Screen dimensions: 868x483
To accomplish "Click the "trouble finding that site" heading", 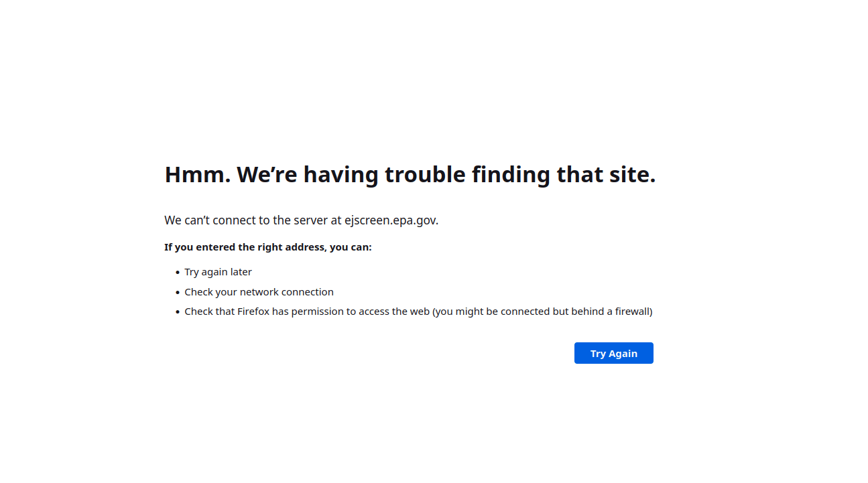I will [410, 175].
